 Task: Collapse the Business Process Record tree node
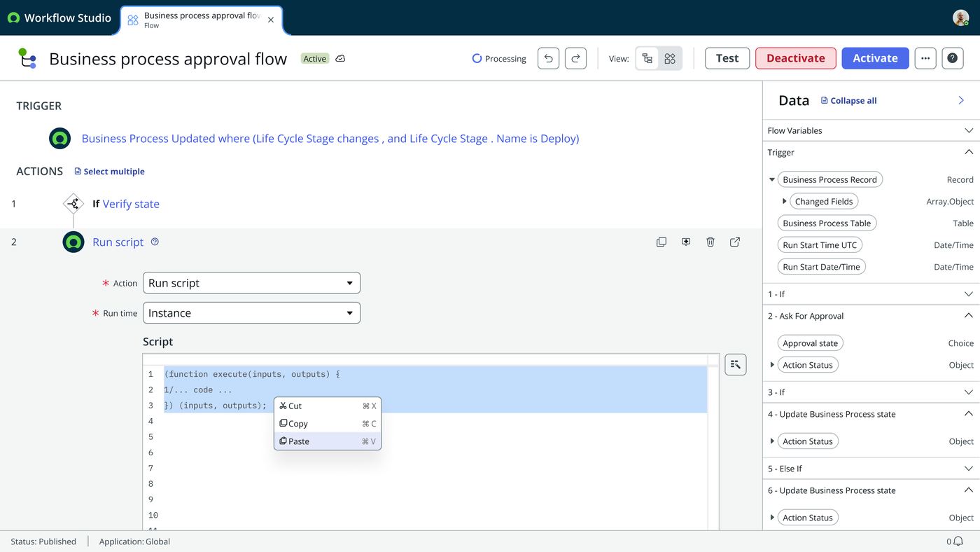[772, 180]
